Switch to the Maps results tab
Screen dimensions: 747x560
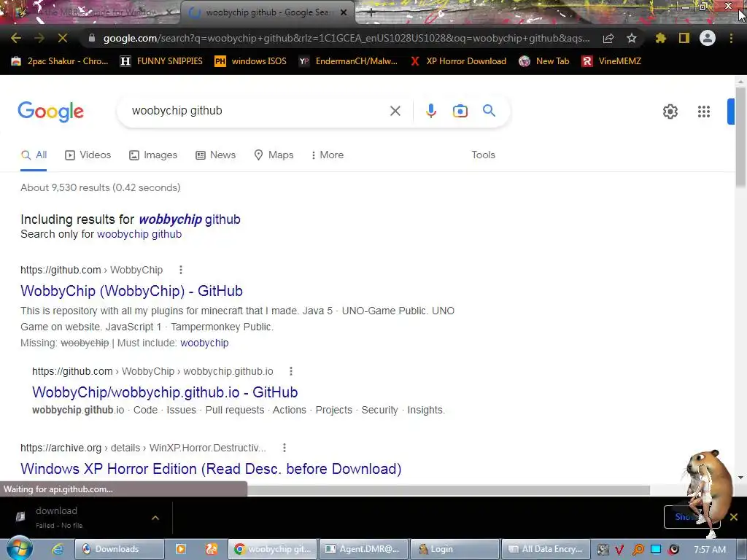click(274, 155)
